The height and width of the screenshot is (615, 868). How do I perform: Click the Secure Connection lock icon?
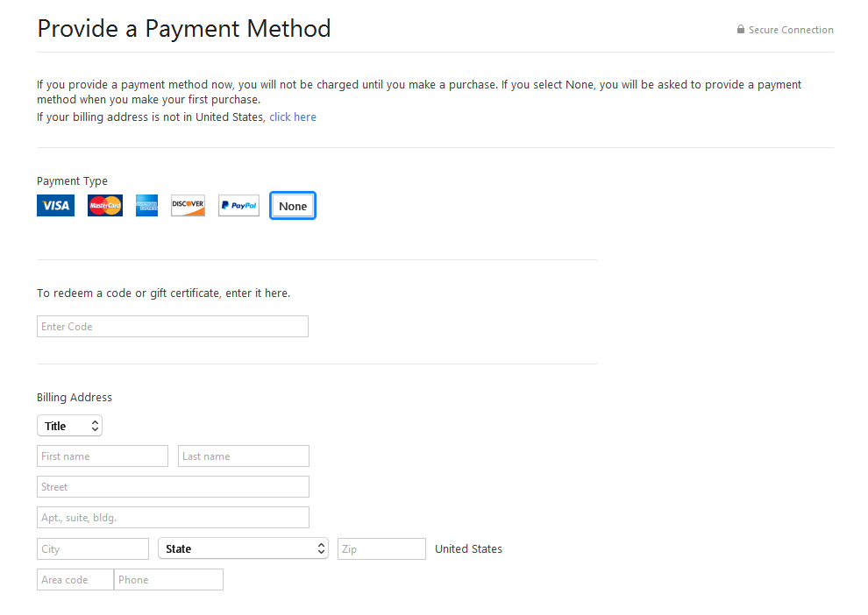(x=741, y=29)
